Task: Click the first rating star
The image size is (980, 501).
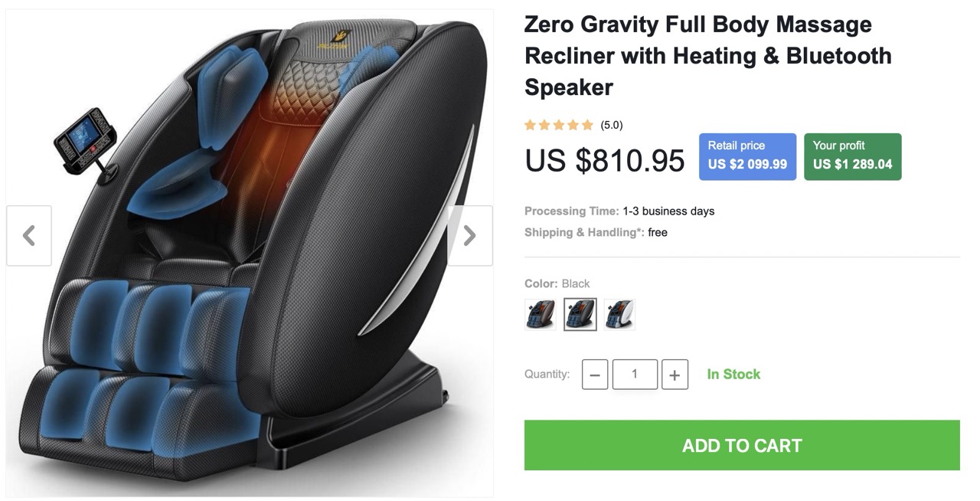Action: pyautogui.click(x=530, y=125)
